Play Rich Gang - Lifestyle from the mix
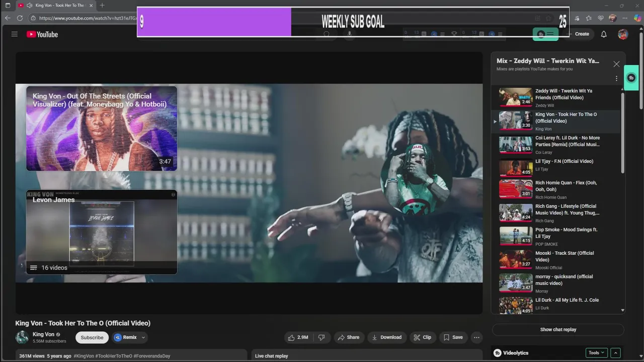 [x=556, y=213]
